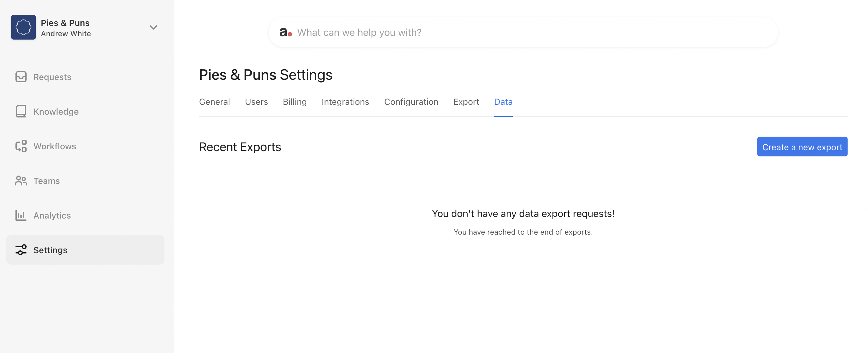Go to the Knowledge section
The image size is (868, 353).
point(56,112)
